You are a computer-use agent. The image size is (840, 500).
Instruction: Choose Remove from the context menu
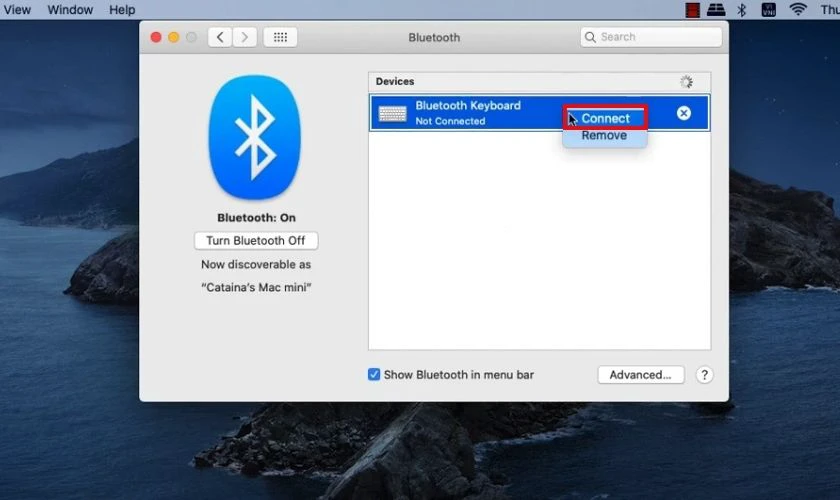[x=604, y=136]
